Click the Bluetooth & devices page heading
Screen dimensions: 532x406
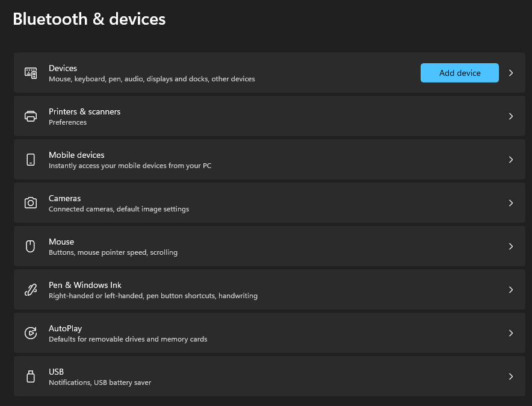click(x=89, y=19)
